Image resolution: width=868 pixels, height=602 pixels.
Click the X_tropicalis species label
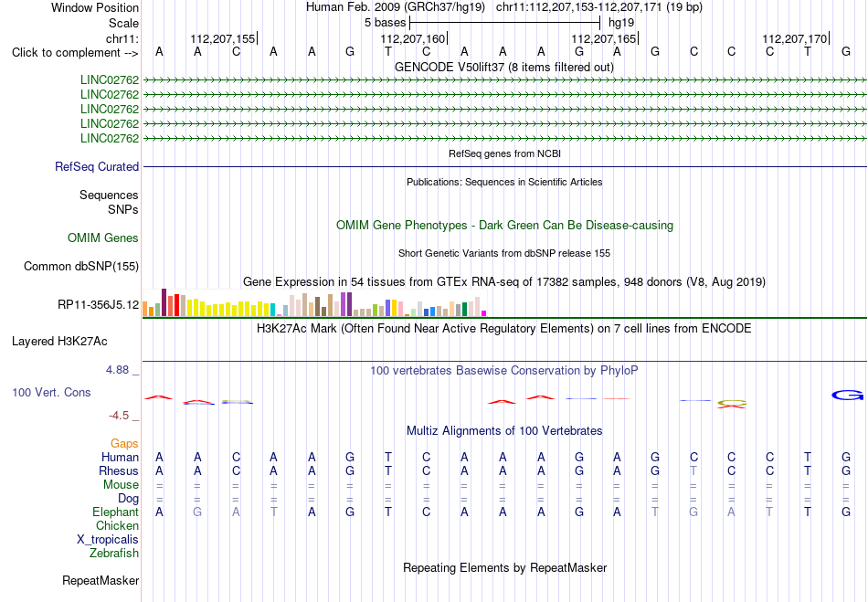click(x=108, y=540)
